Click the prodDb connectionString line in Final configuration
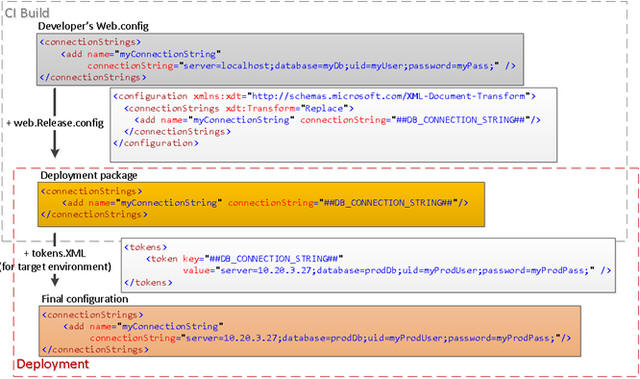 (330, 338)
